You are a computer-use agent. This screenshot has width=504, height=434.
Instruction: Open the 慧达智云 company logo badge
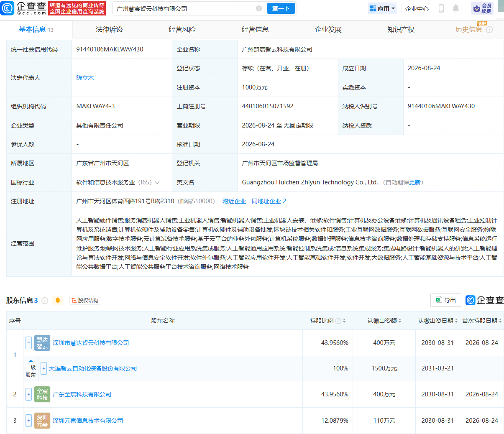42,343
